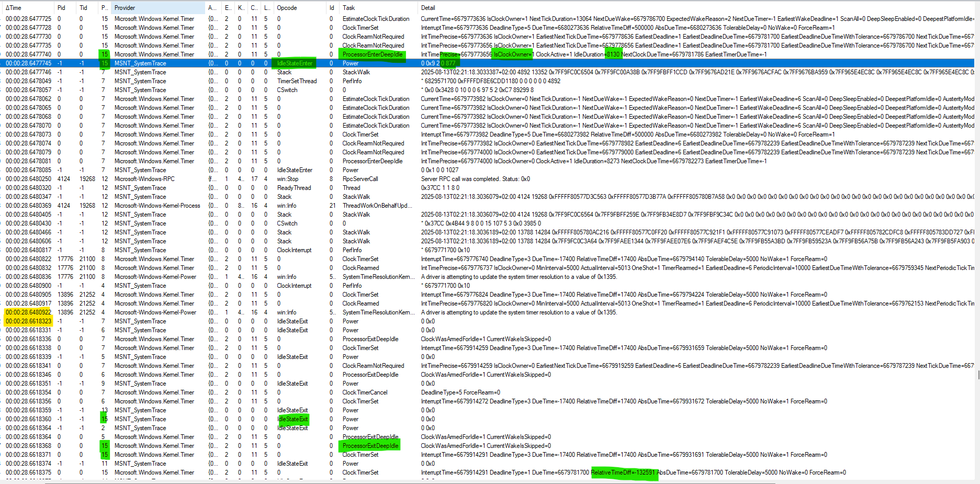The width and height of the screenshot is (980, 484).
Task: Click the RpcServerCall task cell
Action: point(360,179)
